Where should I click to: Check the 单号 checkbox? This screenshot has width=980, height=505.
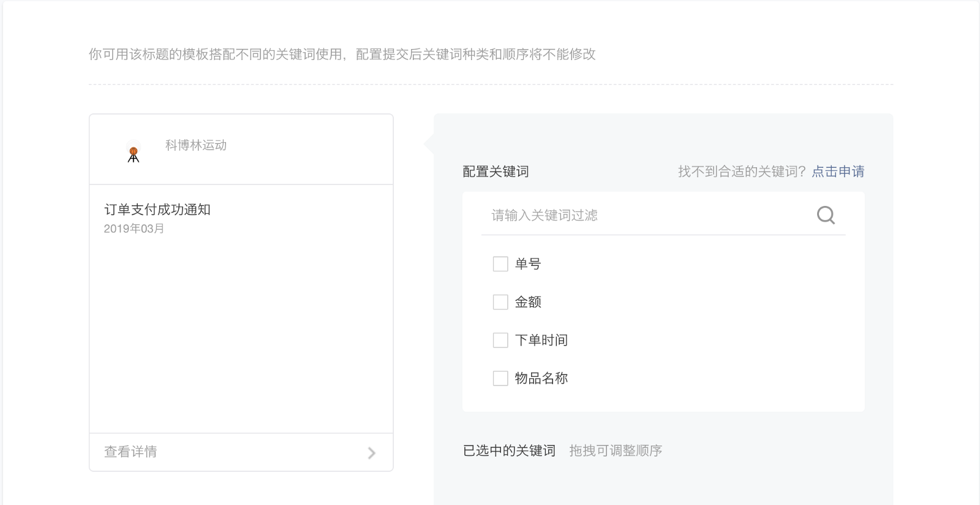(x=500, y=264)
